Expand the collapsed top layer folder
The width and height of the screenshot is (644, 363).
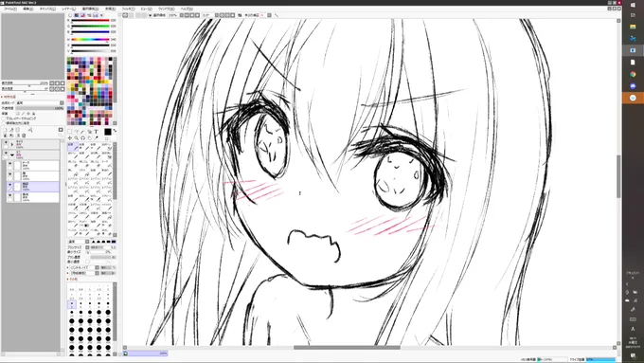click(12, 144)
